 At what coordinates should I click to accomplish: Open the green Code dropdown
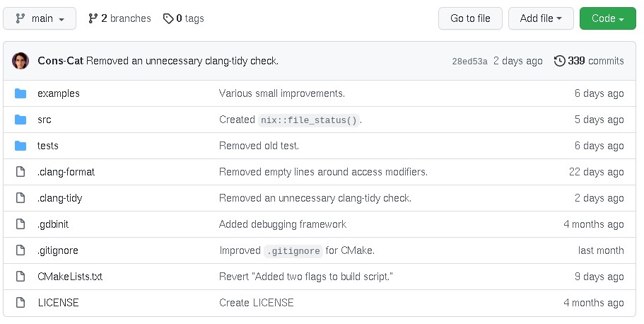(607, 18)
